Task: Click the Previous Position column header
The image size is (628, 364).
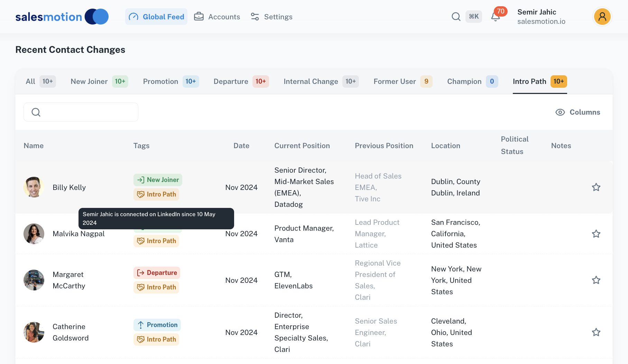Action: tap(384, 146)
